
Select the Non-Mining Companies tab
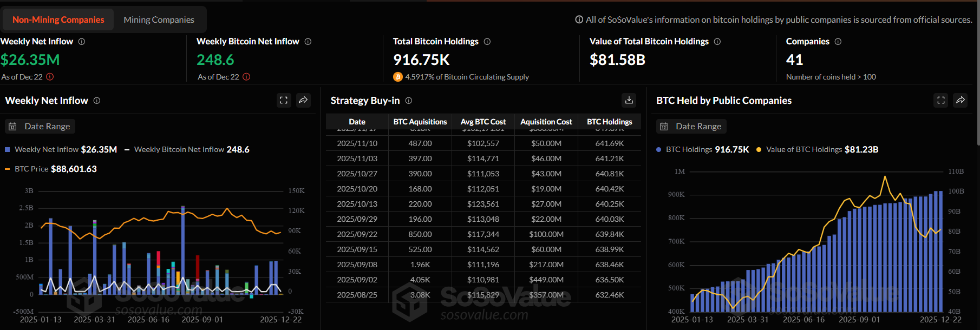[x=58, y=19]
